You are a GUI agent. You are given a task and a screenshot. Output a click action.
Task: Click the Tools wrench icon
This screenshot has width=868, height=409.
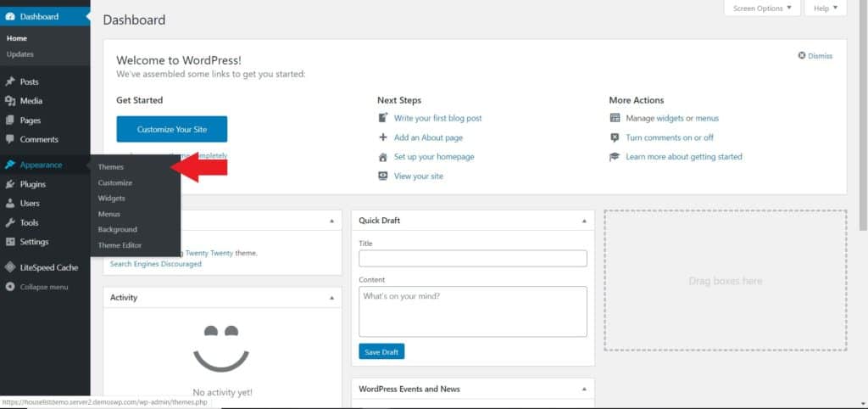coord(10,223)
